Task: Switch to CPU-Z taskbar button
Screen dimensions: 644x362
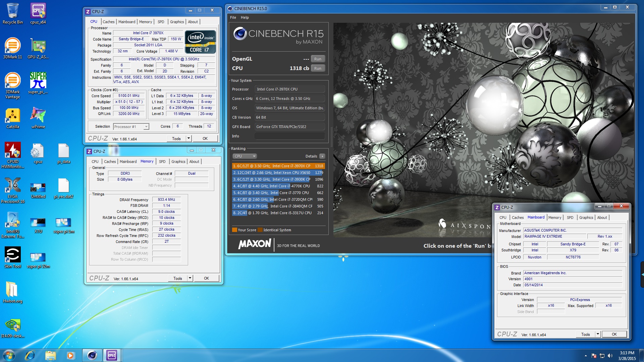Action: [112, 355]
